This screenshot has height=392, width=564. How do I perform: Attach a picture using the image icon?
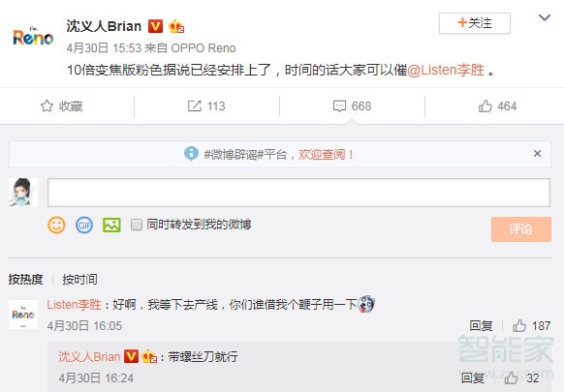tap(111, 226)
